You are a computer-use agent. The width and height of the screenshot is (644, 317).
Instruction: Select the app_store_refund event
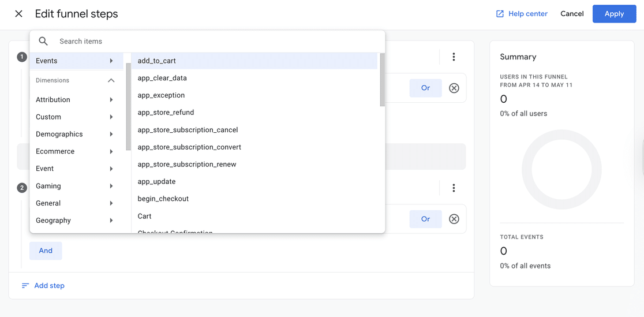tap(254, 113)
